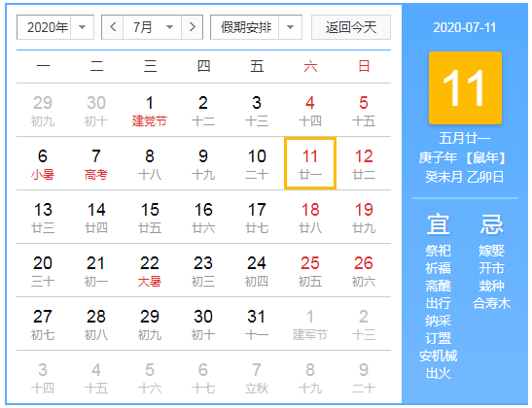Open the 7月 month dropdown
The image size is (532, 408).
point(153,27)
